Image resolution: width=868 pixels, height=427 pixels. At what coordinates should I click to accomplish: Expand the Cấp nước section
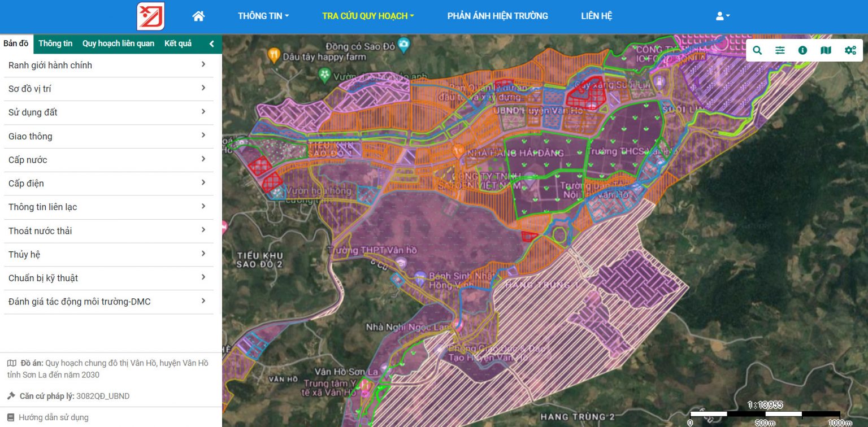(x=107, y=160)
